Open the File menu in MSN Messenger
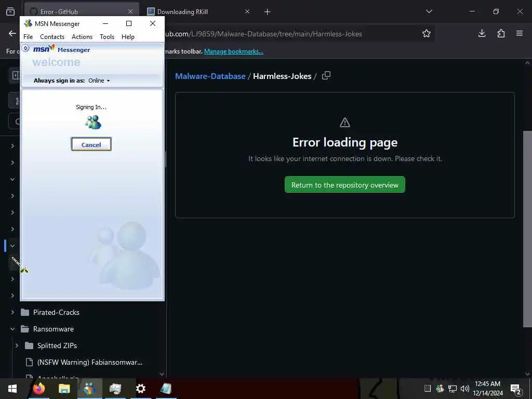The height and width of the screenshot is (399, 532). coord(28,37)
